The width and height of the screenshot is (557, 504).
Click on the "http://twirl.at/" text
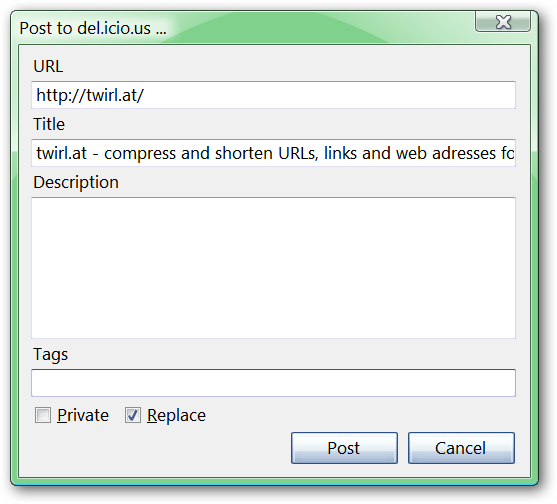(90, 95)
